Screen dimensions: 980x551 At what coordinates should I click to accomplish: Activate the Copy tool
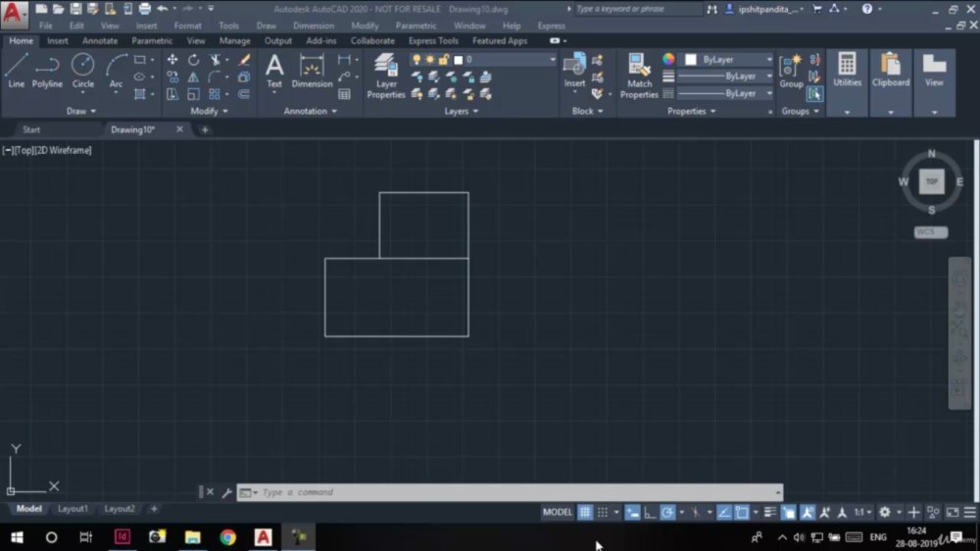(171, 76)
